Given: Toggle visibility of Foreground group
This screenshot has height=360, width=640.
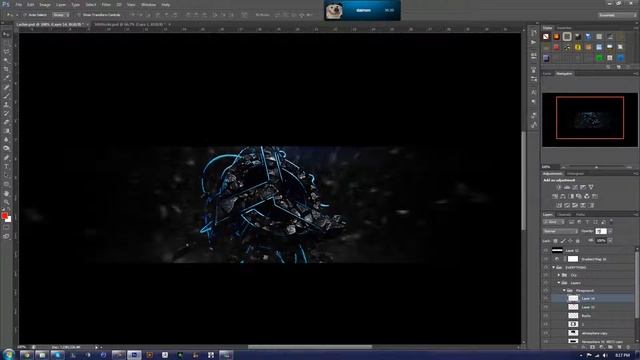Looking at the screenshot, I should point(546,291).
